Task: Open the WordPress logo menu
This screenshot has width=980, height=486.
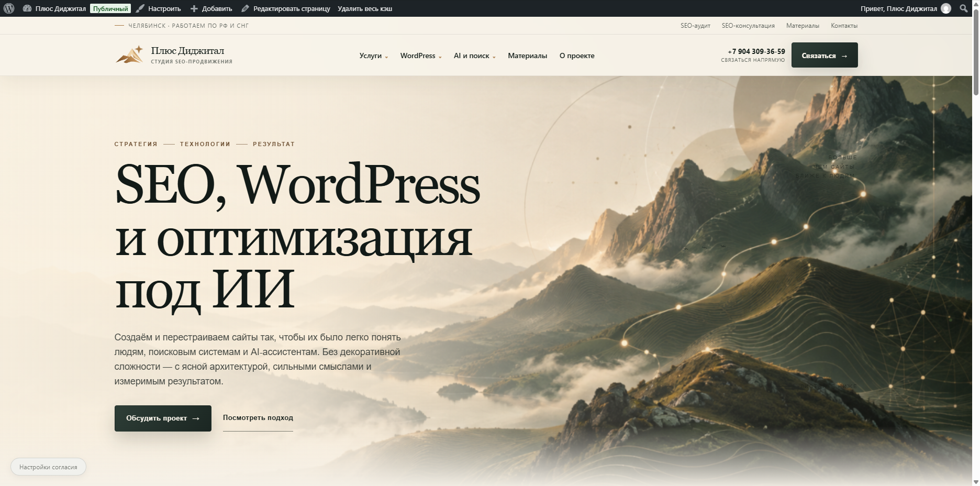Action: (9, 8)
